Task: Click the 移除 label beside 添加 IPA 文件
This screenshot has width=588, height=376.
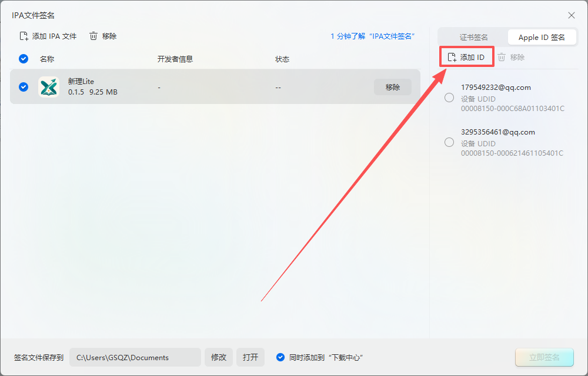Action: (109, 36)
